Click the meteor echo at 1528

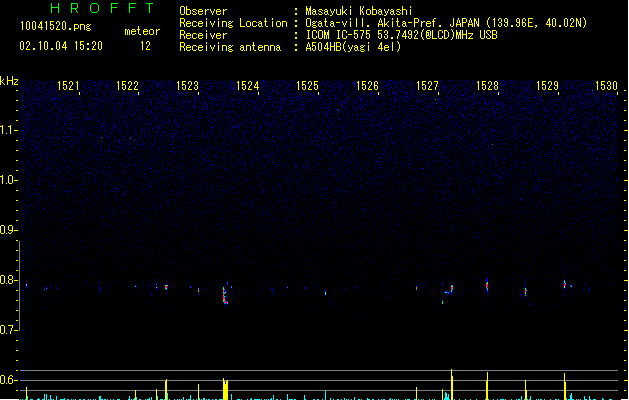(487, 286)
